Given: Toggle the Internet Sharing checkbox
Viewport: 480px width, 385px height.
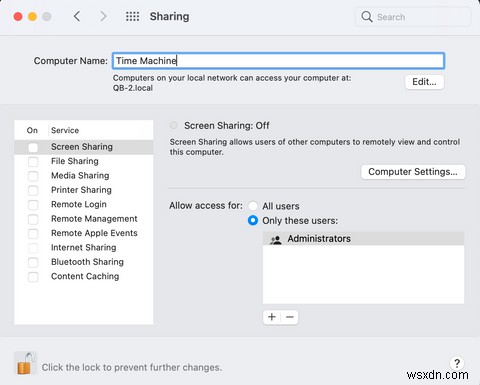Looking at the screenshot, I should 33,248.
